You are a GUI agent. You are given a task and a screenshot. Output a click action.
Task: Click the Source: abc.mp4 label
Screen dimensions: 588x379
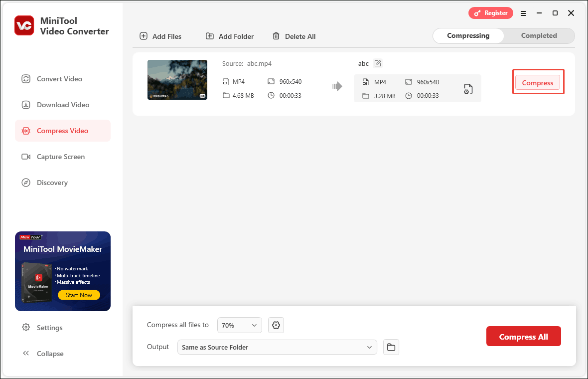[247, 63]
